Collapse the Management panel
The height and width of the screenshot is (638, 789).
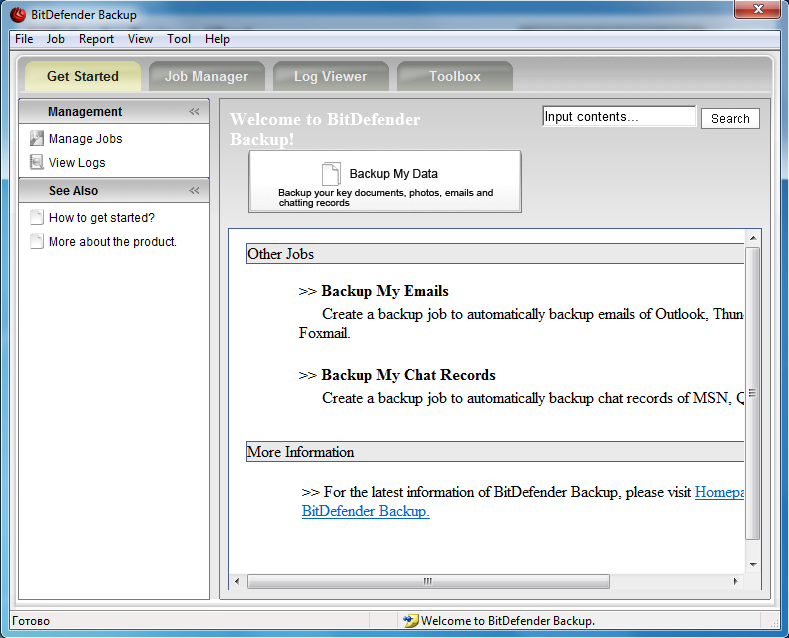(194, 111)
